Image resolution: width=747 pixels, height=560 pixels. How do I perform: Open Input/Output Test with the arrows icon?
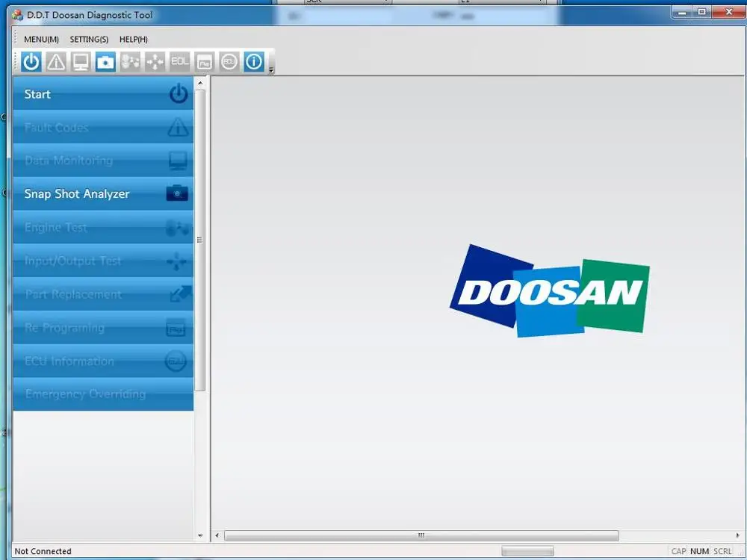[155, 61]
